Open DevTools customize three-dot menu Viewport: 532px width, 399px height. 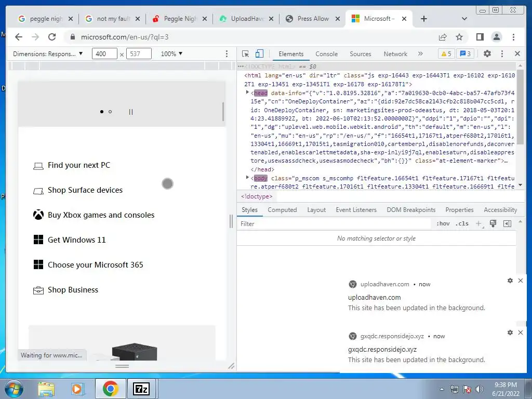[x=502, y=54]
